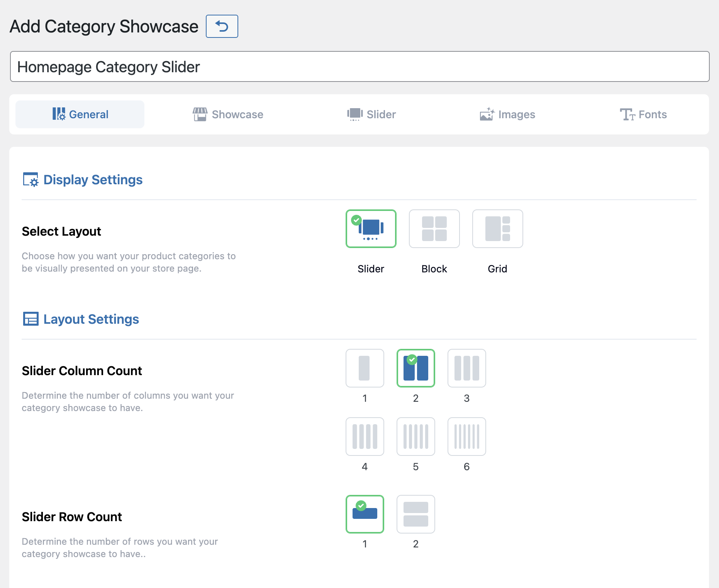Set slider row count to two rows

[415, 514]
